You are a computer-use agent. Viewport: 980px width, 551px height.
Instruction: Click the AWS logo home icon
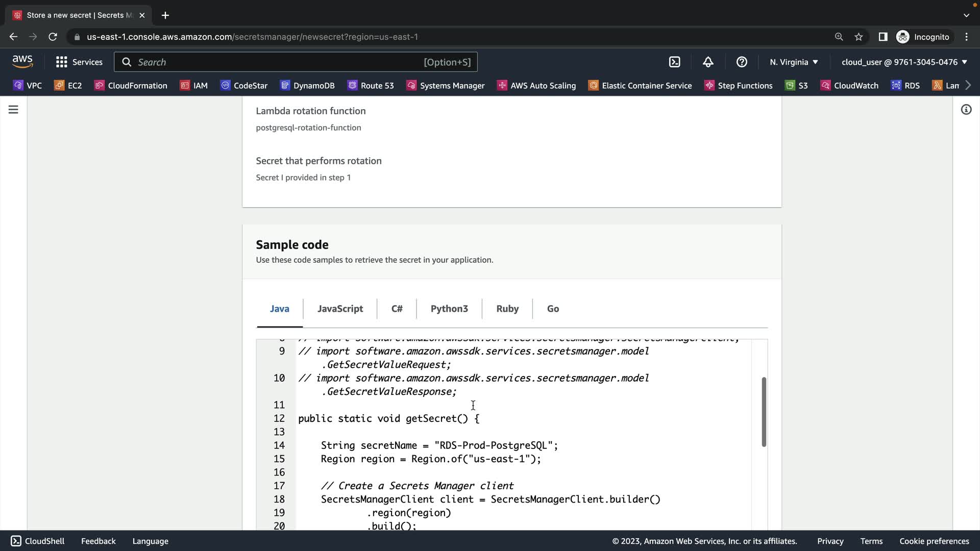click(22, 62)
